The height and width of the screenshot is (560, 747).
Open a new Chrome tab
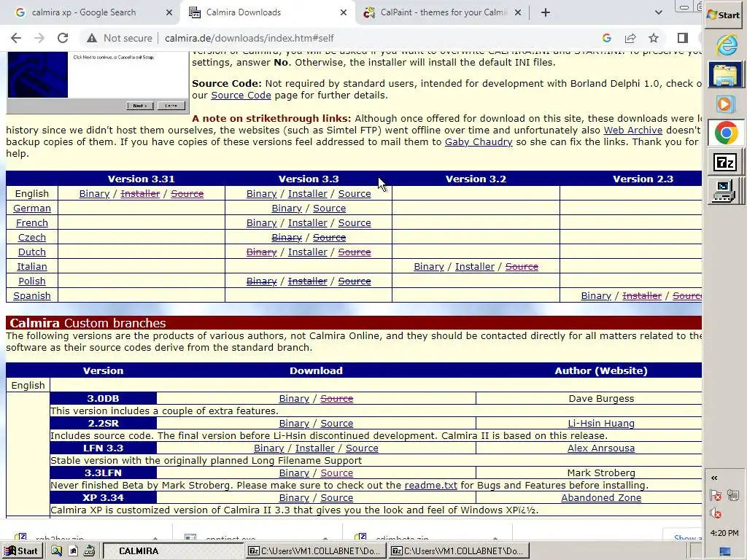(x=546, y=12)
